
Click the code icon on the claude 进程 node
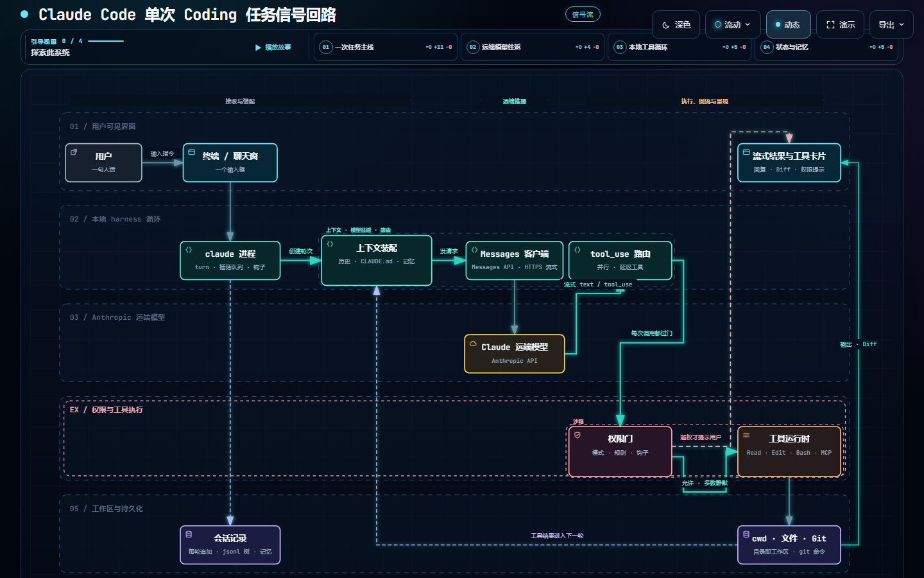tap(189, 250)
